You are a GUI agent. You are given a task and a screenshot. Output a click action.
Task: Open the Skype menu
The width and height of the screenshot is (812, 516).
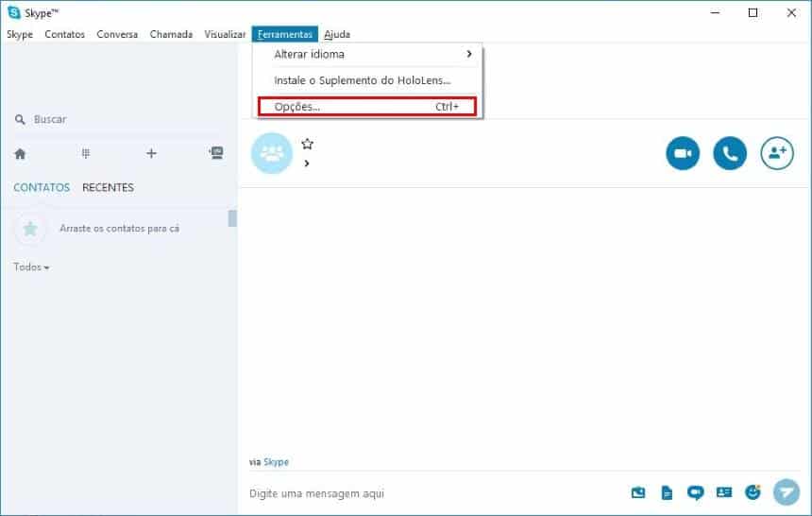[x=20, y=34]
